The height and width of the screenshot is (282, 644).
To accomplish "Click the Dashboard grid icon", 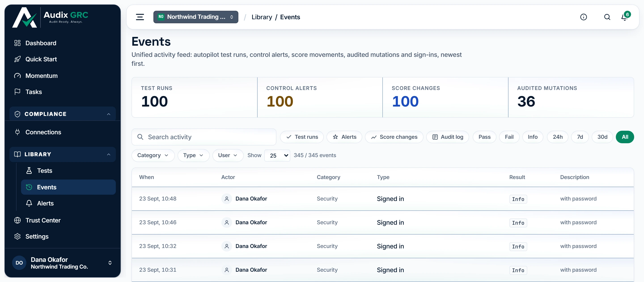I will pos(17,43).
